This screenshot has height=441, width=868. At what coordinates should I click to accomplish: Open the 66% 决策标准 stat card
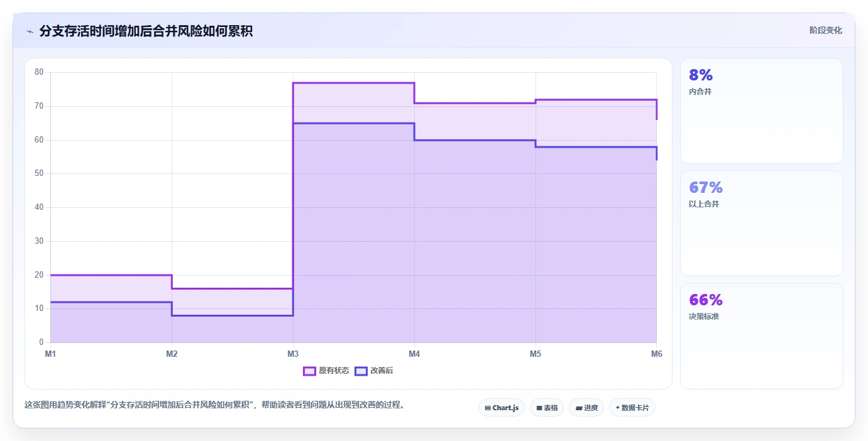761,336
